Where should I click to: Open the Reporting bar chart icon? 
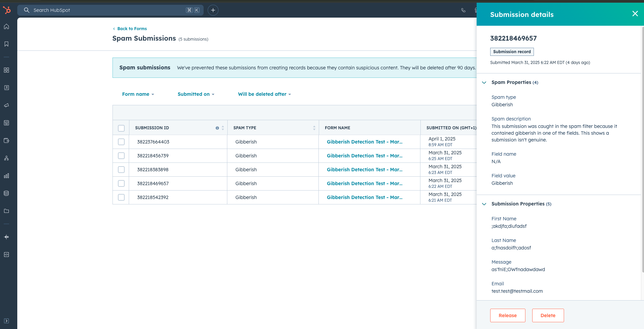click(x=6, y=176)
